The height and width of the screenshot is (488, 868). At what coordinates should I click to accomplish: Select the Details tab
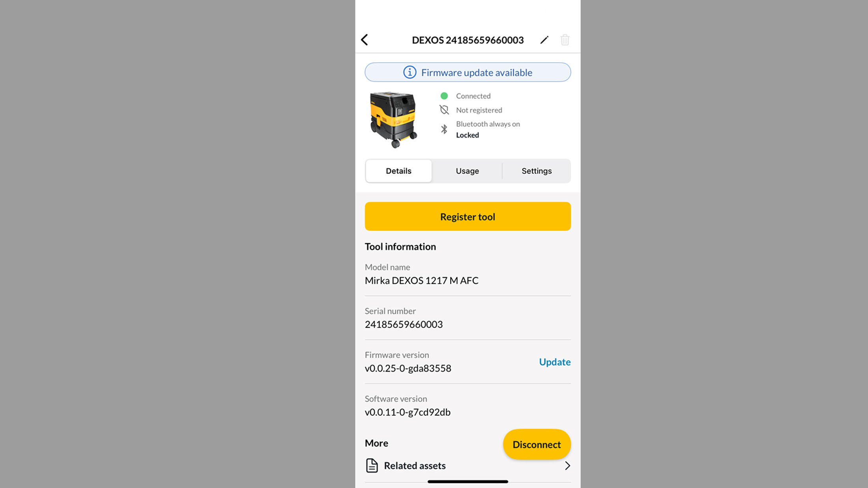(x=398, y=171)
